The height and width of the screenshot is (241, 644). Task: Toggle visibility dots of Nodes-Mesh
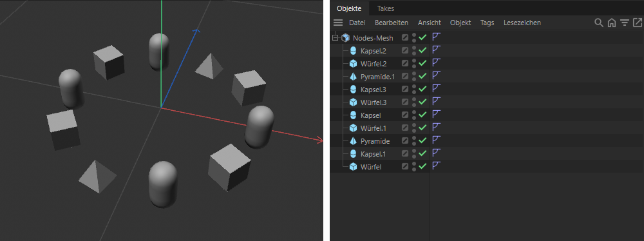point(414,38)
